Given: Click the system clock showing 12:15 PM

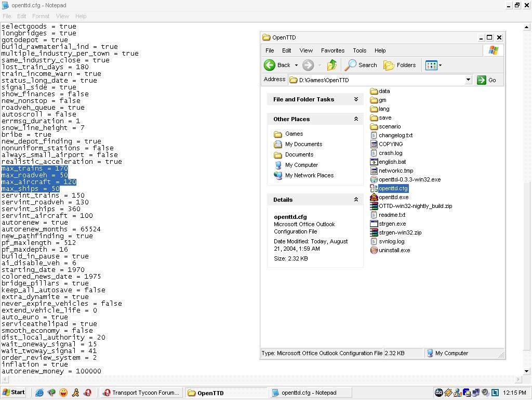Looking at the screenshot, I should [514, 393].
